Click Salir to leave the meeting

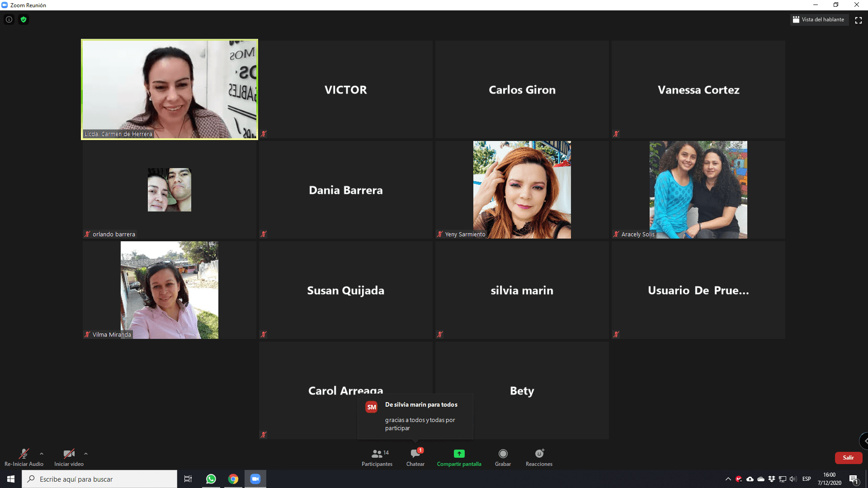pyautogui.click(x=848, y=458)
